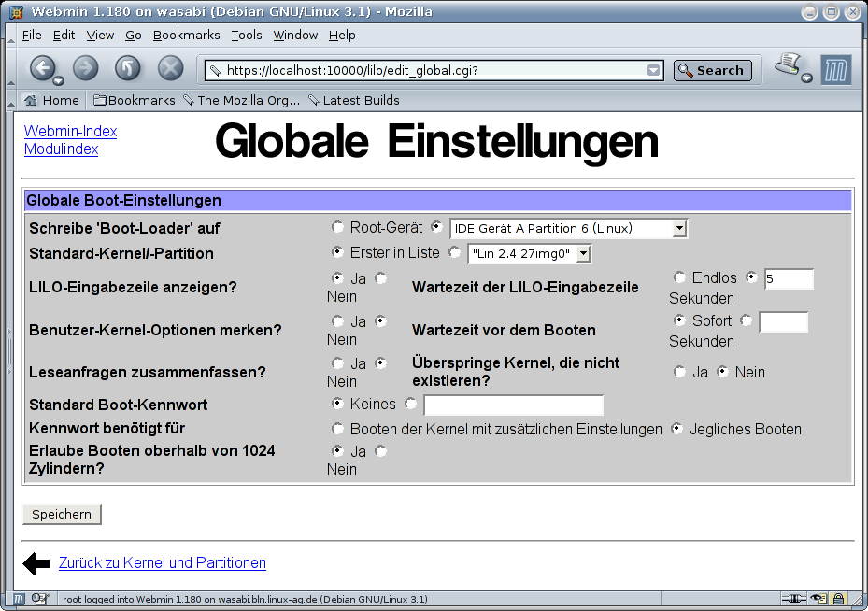Select Sofort for Wartezeit vor dem Booten
The image size is (868, 611).
tap(679, 320)
